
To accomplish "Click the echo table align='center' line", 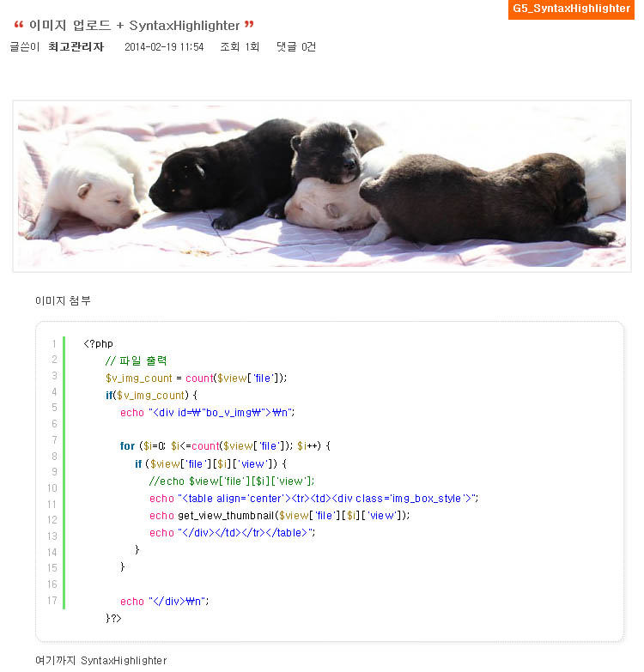I will 314,499.
